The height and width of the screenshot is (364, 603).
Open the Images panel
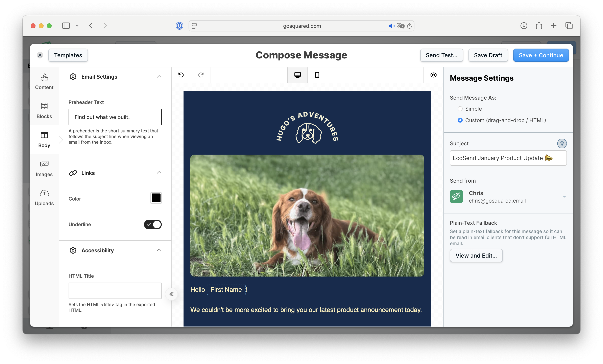point(44,168)
